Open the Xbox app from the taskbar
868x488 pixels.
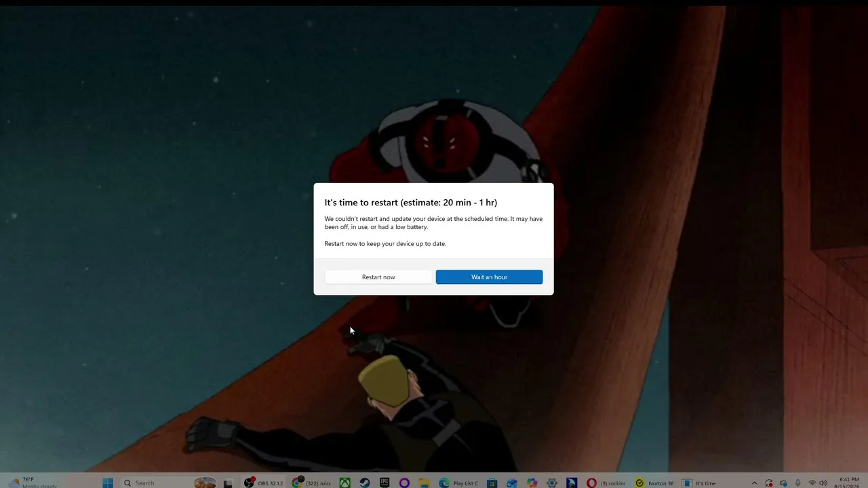click(x=345, y=483)
